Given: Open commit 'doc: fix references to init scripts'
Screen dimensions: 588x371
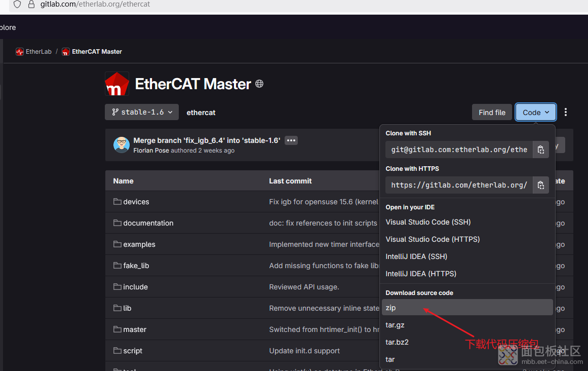Looking at the screenshot, I should tap(323, 223).
